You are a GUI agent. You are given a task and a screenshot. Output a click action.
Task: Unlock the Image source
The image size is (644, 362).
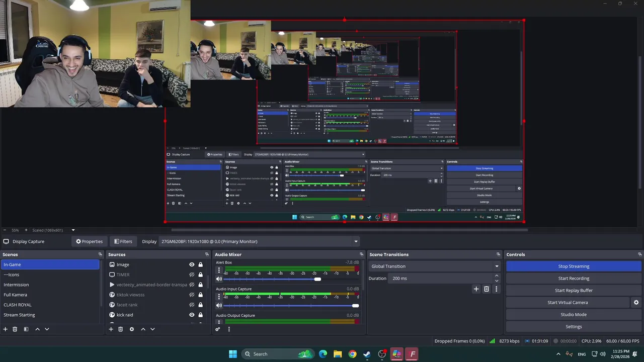[x=200, y=264]
